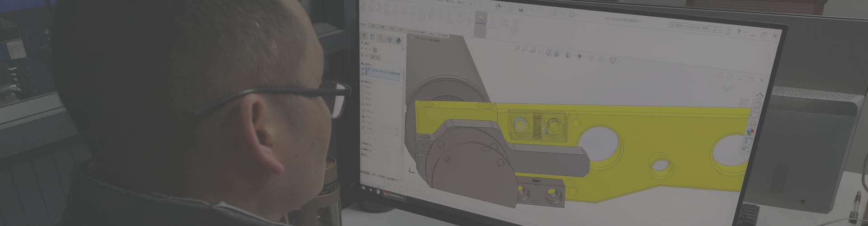Screen dimensions: 868x226
Task: Open the ConfigurationManager tab icon
Action: (x=382, y=39)
